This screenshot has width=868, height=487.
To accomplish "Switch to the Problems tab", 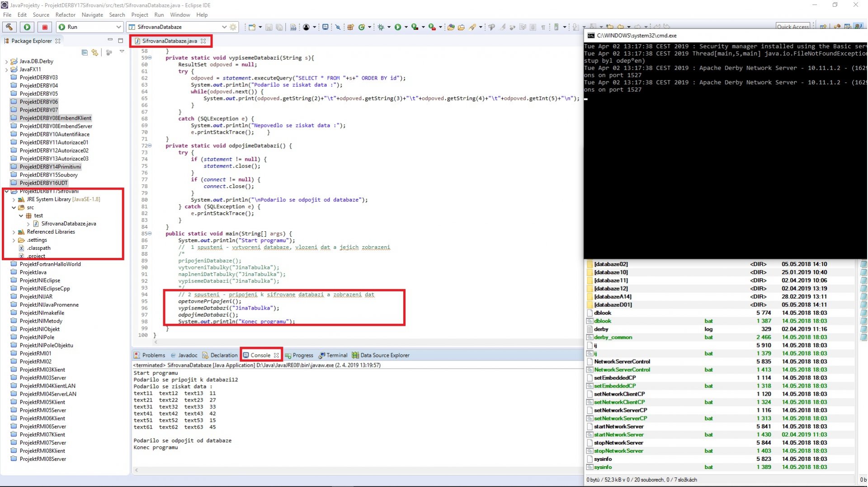I will pyautogui.click(x=153, y=355).
